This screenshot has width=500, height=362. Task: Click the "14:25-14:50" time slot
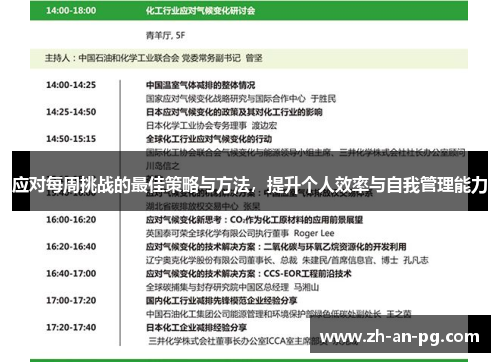click(x=71, y=112)
